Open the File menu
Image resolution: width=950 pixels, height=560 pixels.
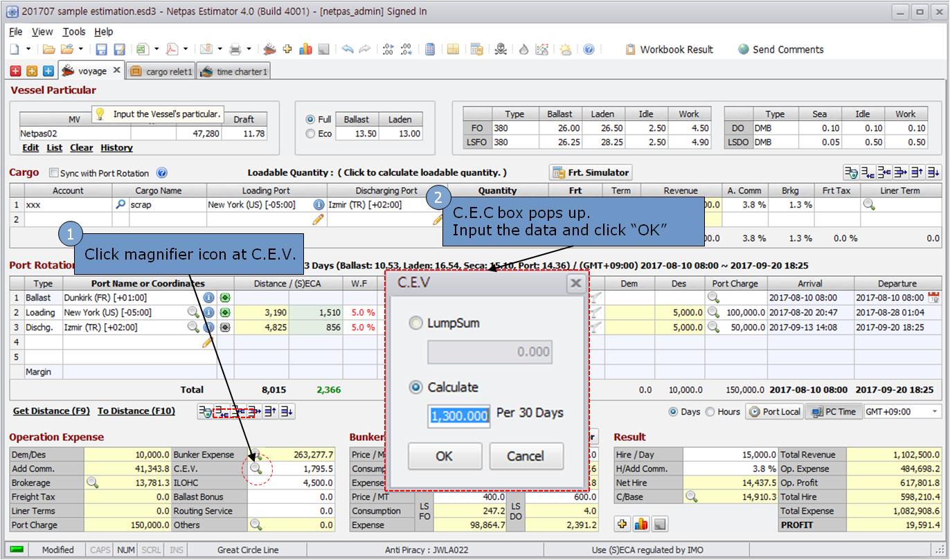16,32
